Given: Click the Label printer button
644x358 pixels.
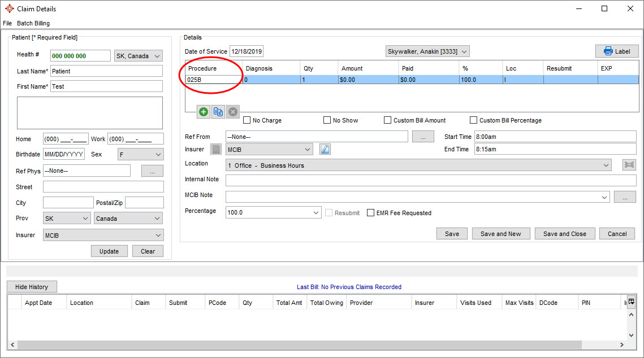Looking at the screenshot, I should (x=617, y=51).
